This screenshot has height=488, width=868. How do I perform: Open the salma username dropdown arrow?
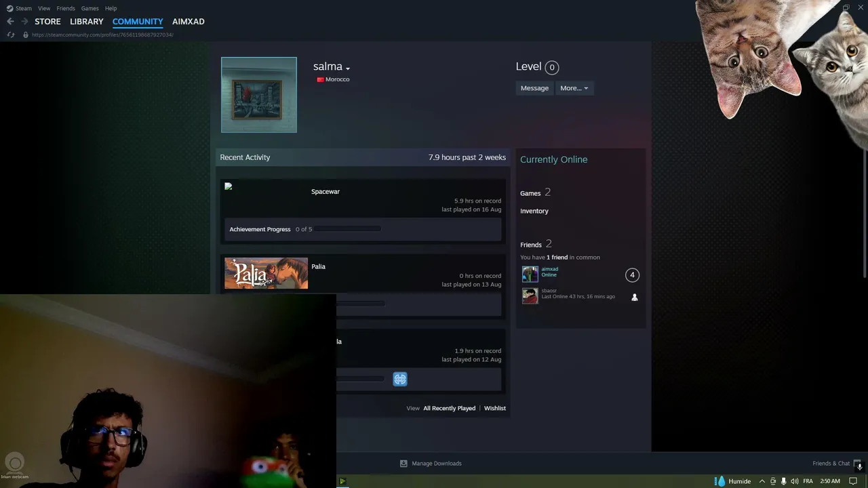coord(348,68)
